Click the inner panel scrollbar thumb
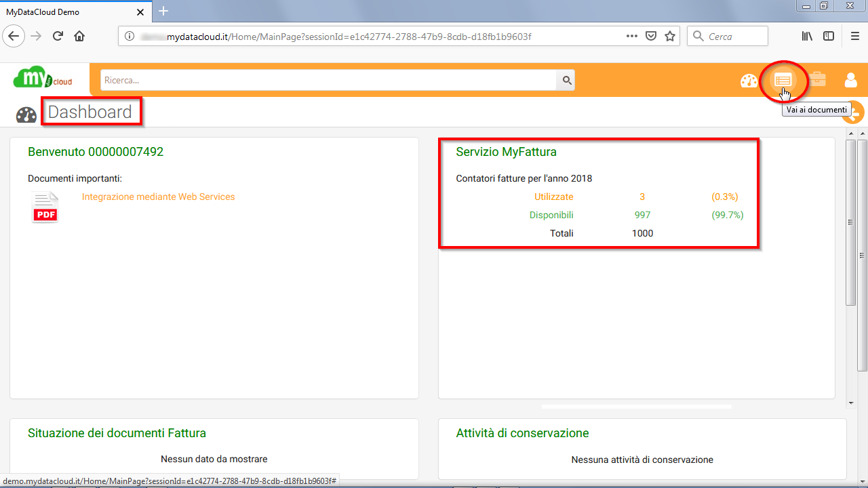Viewport: 868px width, 488px height. pos(851,223)
